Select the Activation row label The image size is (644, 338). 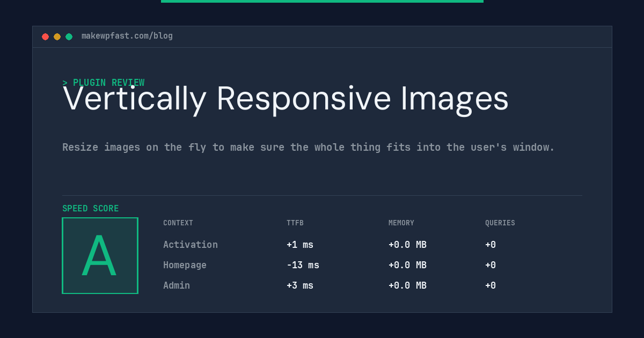tap(191, 245)
